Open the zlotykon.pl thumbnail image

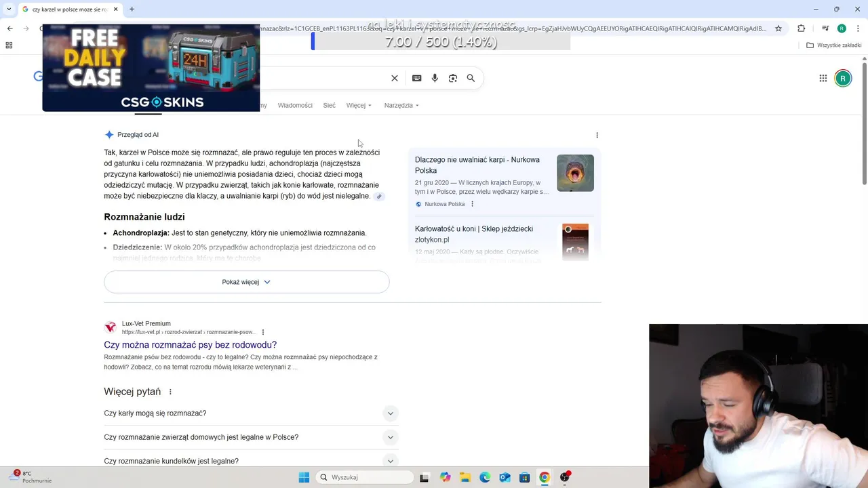(575, 242)
